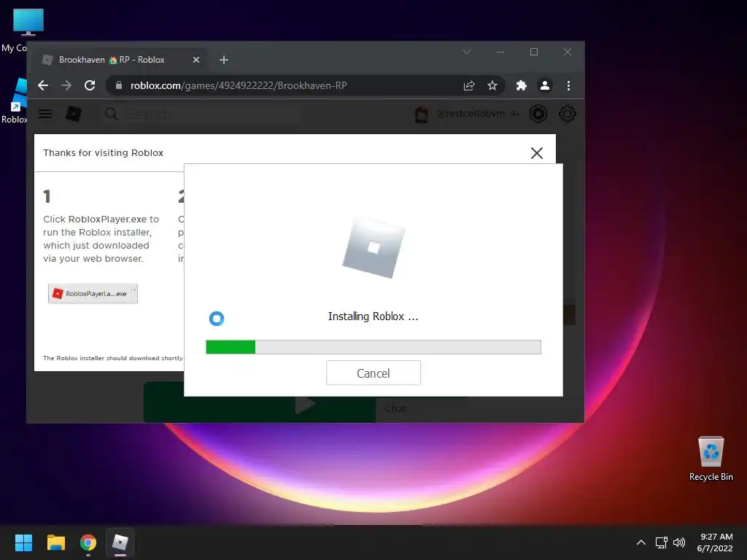Reload the Brookhaven RP page
This screenshot has height=560, width=747.
[x=90, y=85]
